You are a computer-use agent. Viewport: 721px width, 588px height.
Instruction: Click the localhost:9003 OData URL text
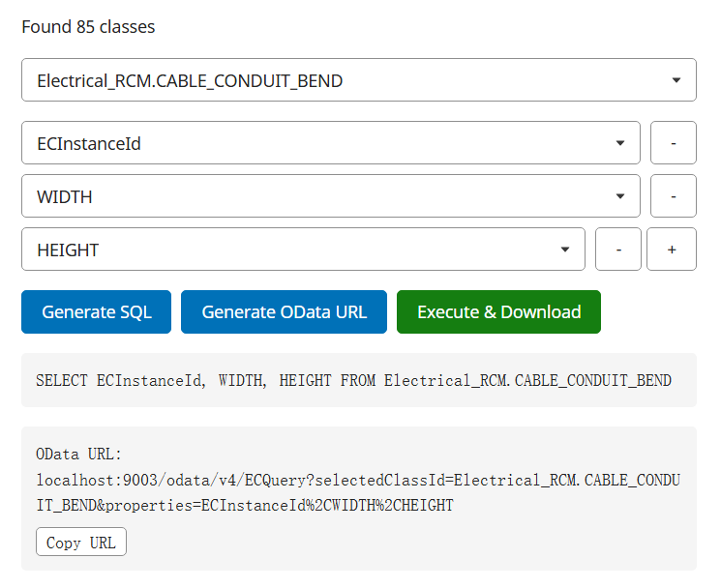358,493
